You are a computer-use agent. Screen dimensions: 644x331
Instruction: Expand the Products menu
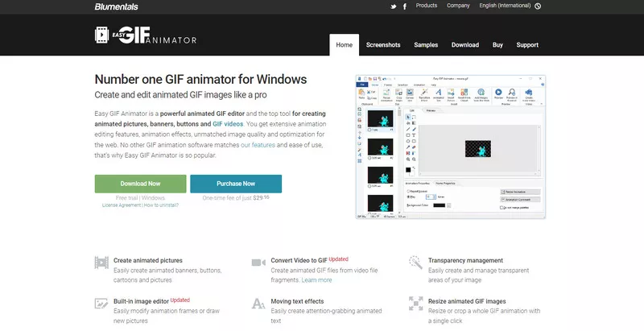coord(427,6)
